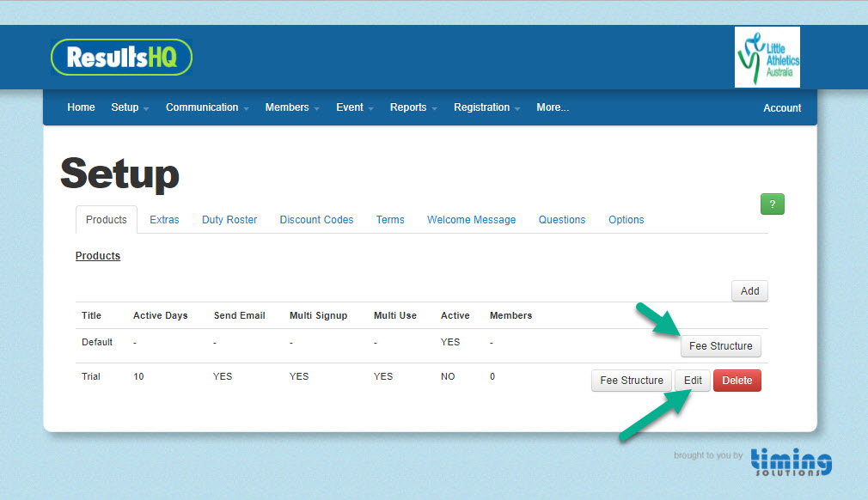The width and height of the screenshot is (868, 500).
Task: Switch to the Extras tab
Action: pos(164,220)
